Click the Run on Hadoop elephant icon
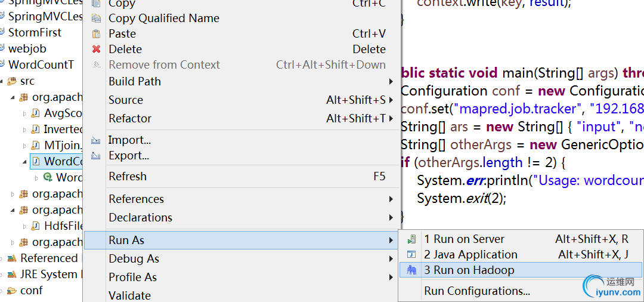The width and height of the screenshot is (644, 302). [411, 270]
